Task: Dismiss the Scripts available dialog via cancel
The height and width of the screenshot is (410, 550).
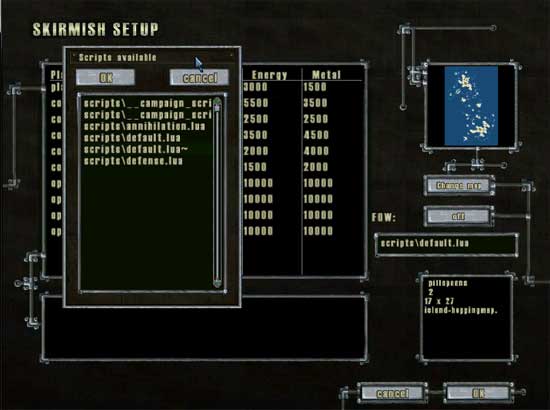Action: click(x=199, y=77)
